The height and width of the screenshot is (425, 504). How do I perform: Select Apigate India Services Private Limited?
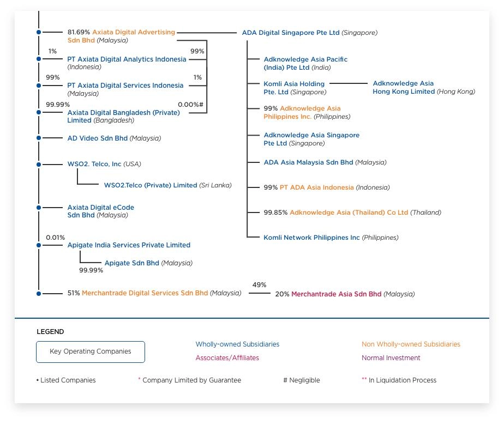129,245
